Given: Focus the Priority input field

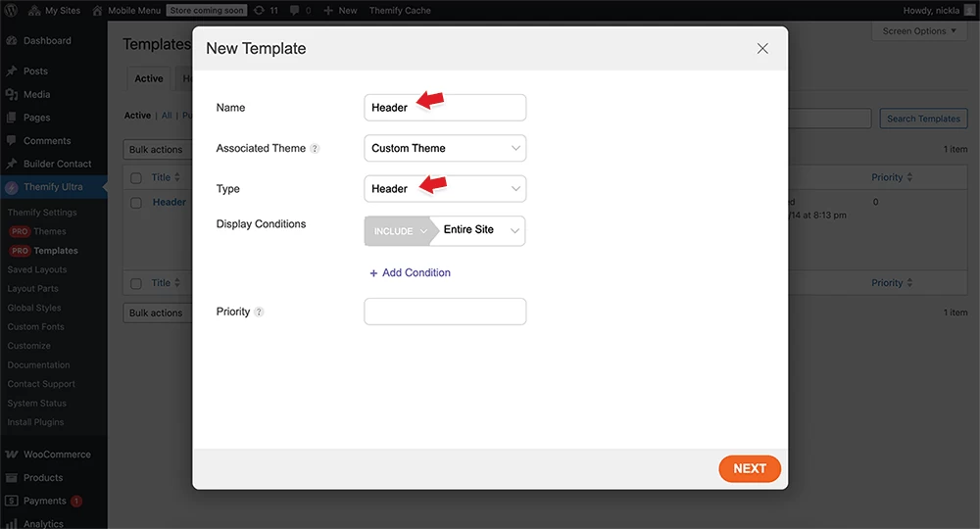Looking at the screenshot, I should click(x=445, y=312).
